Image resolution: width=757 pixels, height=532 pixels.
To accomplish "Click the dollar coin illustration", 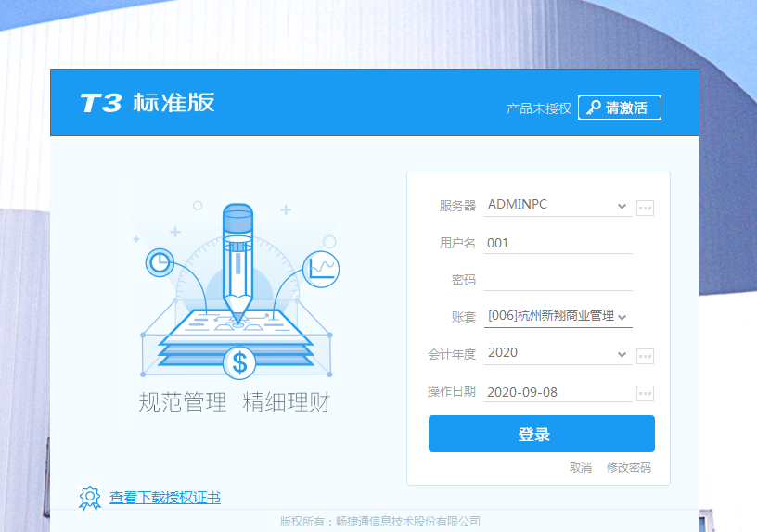I will point(239,362).
